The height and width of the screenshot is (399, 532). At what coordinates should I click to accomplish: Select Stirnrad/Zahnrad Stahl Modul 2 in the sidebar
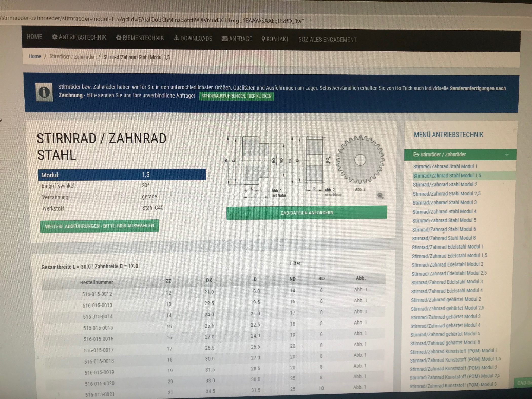point(445,184)
